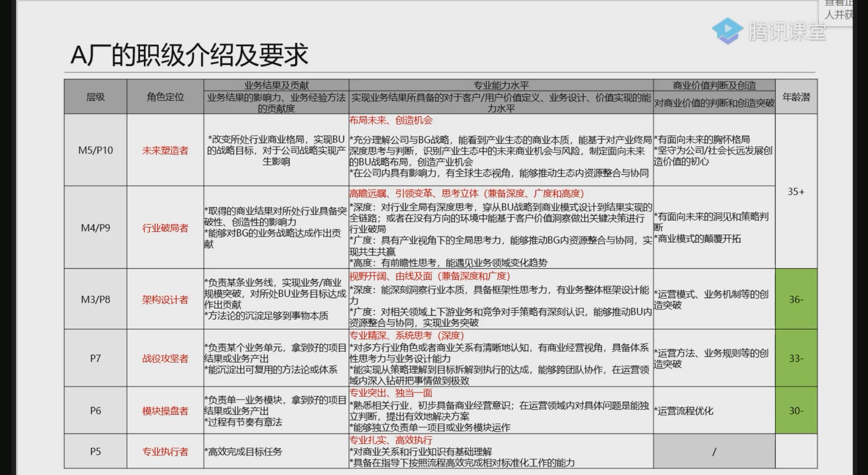The image size is (868, 475).
Task: Select the 年龄潜 column header
Action: pyautogui.click(x=796, y=97)
